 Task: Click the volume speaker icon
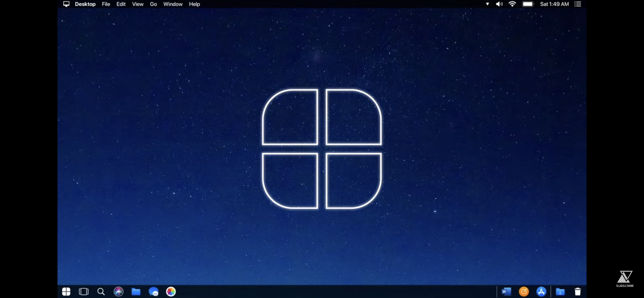pyautogui.click(x=499, y=4)
